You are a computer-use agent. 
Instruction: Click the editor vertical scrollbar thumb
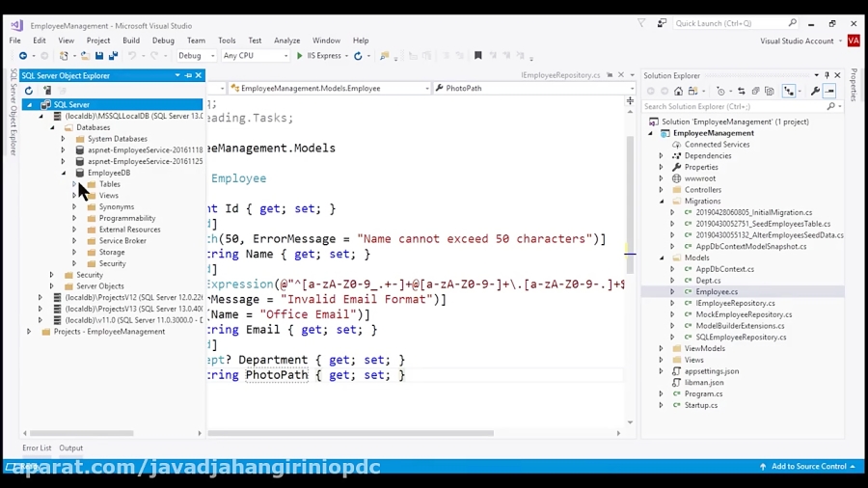[630, 204]
